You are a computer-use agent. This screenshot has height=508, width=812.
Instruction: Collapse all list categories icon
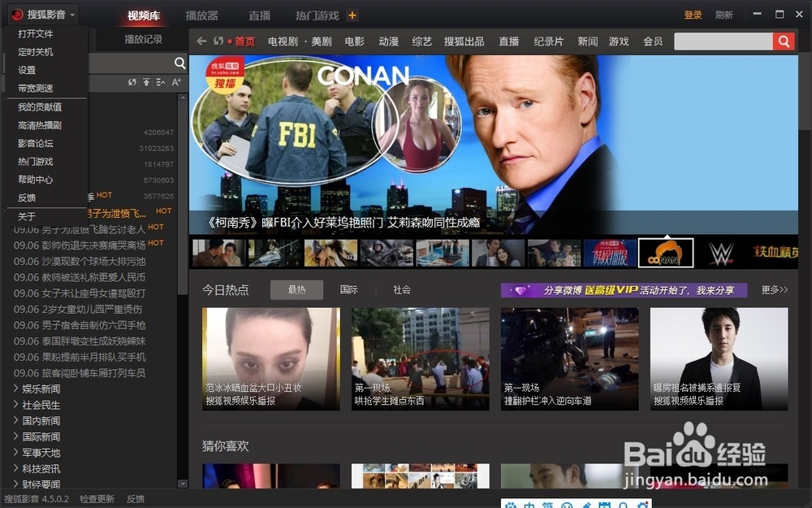(x=161, y=82)
